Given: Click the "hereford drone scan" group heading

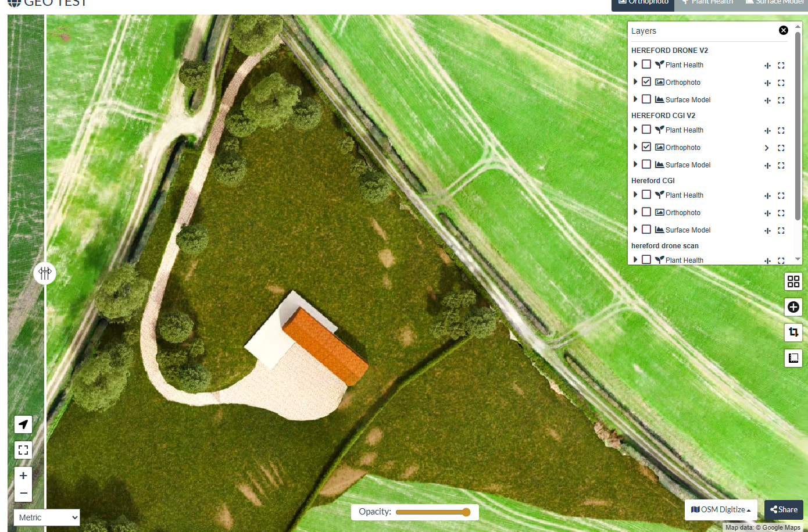Looking at the screenshot, I should [x=665, y=246].
